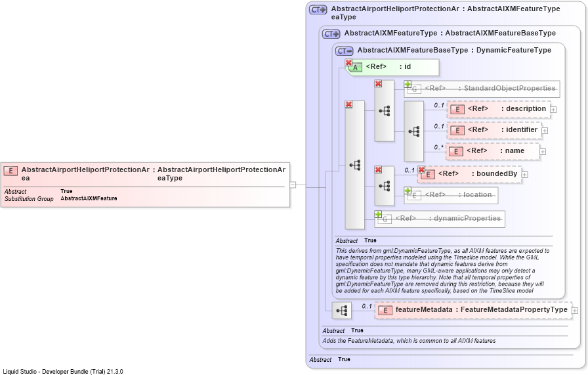Click CT+ icon of AbstractAIXMFeatureType

coord(331,33)
